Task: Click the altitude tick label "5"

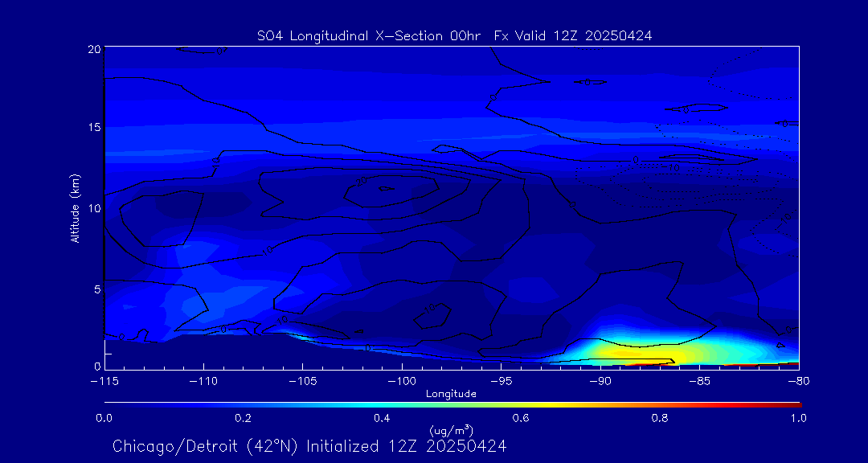Action: click(97, 289)
